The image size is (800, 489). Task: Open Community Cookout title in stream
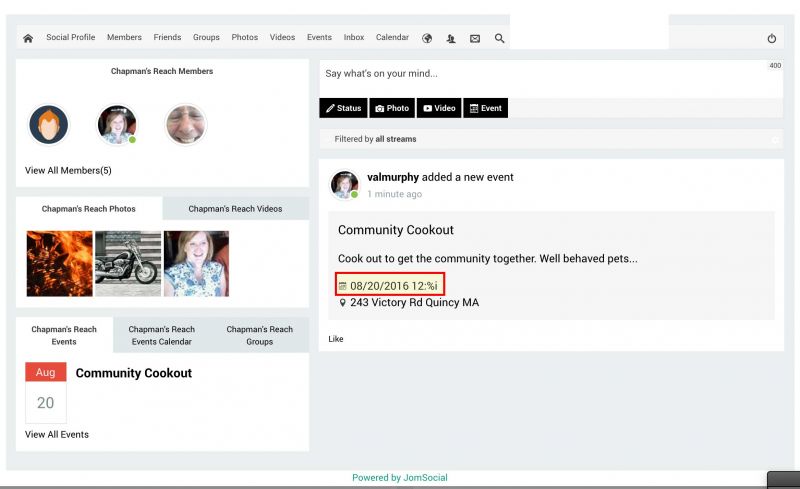[x=395, y=230]
